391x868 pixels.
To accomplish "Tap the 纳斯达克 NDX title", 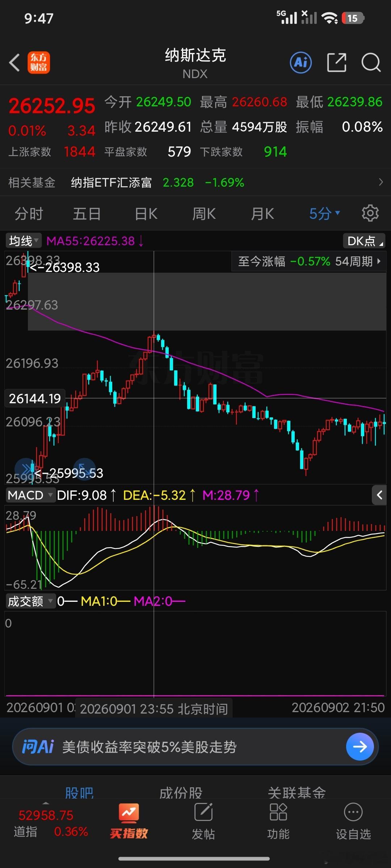I will click(195, 63).
